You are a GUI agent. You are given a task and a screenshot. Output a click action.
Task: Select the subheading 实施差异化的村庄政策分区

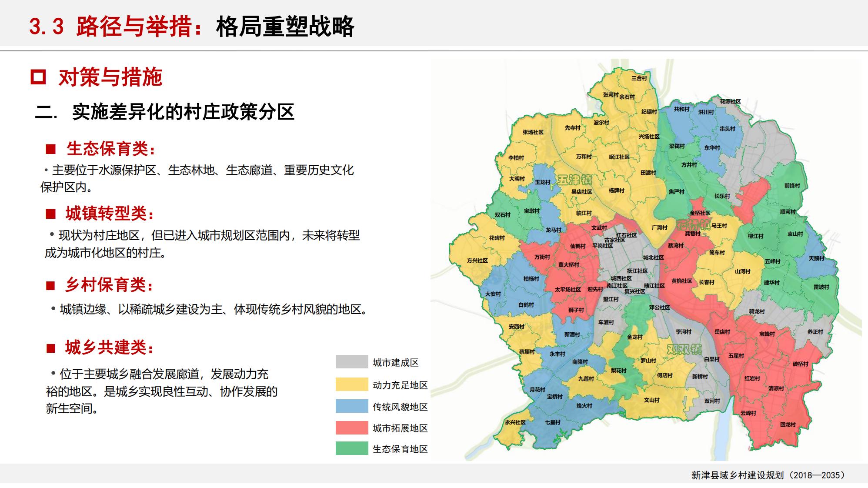[x=184, y=112]
